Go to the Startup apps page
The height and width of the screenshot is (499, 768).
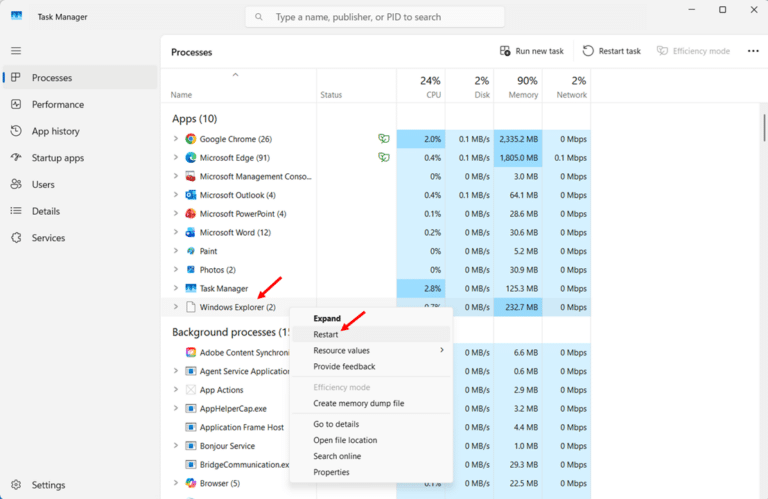tap(80, 158)
